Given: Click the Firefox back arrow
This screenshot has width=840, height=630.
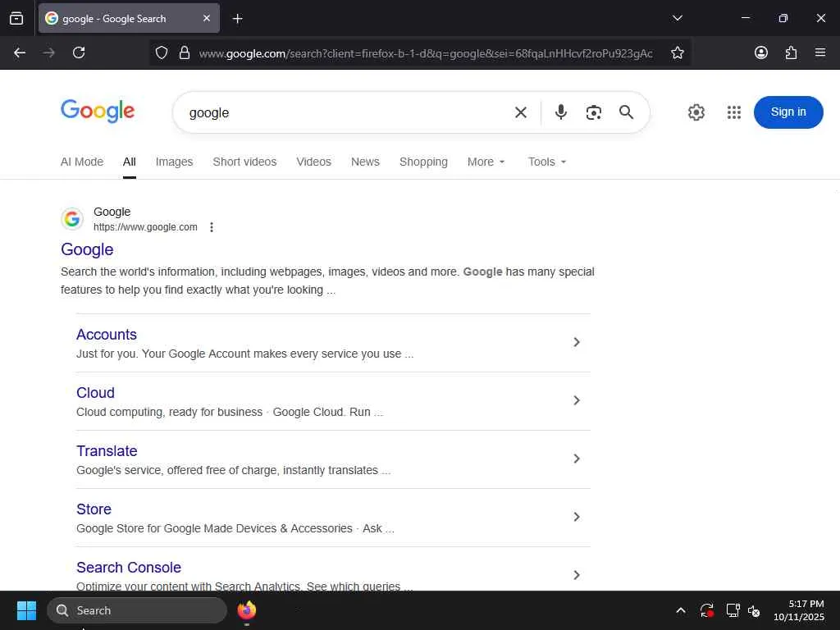Looking at the screenshot, I should [20, 52].
